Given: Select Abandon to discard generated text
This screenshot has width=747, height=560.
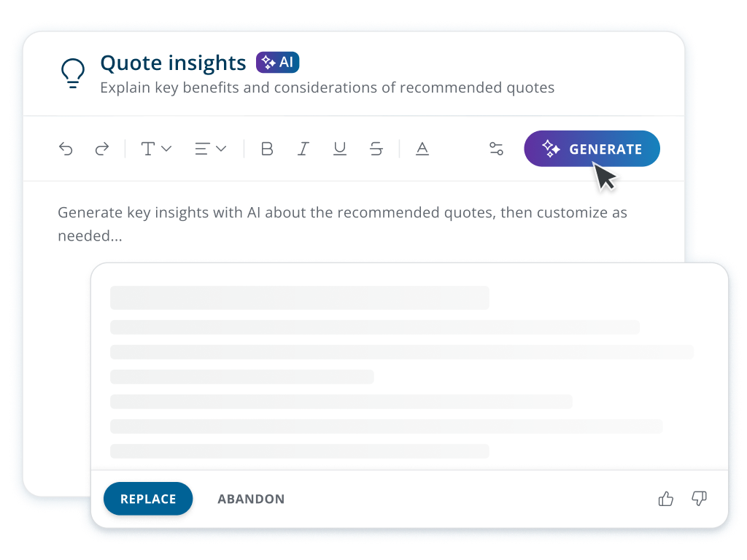Looking at the screenshot, I should click(x=251, y=499).
